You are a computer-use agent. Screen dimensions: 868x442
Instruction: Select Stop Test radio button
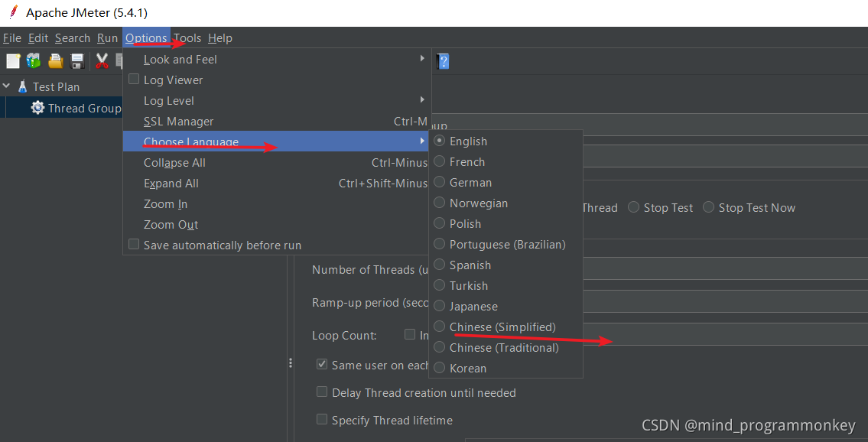pos(634,207)
